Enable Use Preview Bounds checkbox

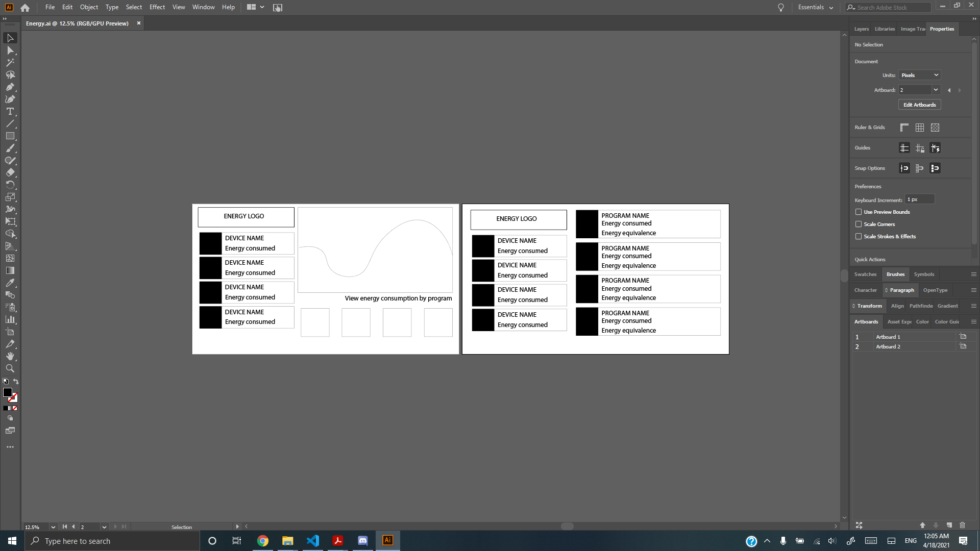(x=859, y=212)
